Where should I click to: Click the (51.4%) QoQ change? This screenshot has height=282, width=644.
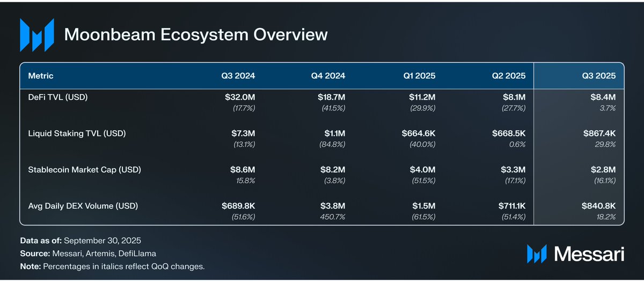coord(513,216)
